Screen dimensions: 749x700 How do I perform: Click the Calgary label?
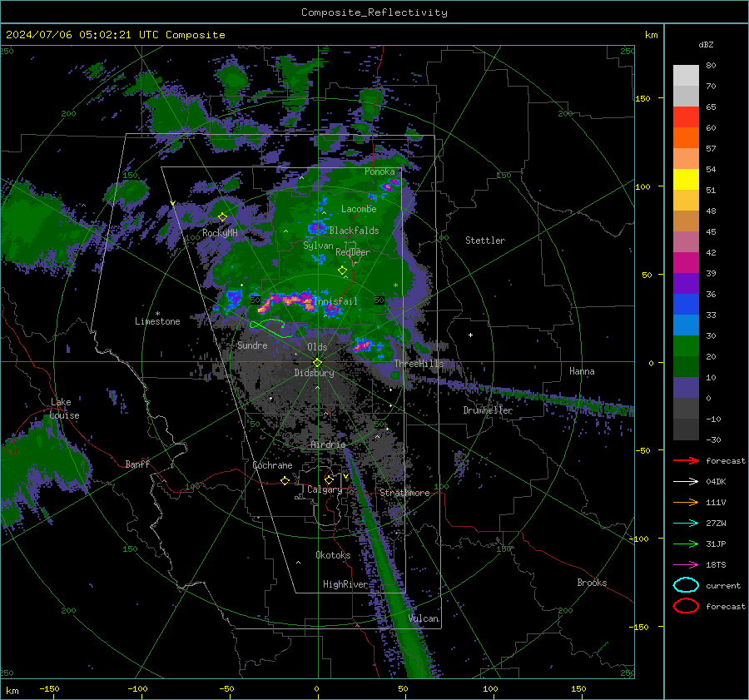[x=325, y=489]
